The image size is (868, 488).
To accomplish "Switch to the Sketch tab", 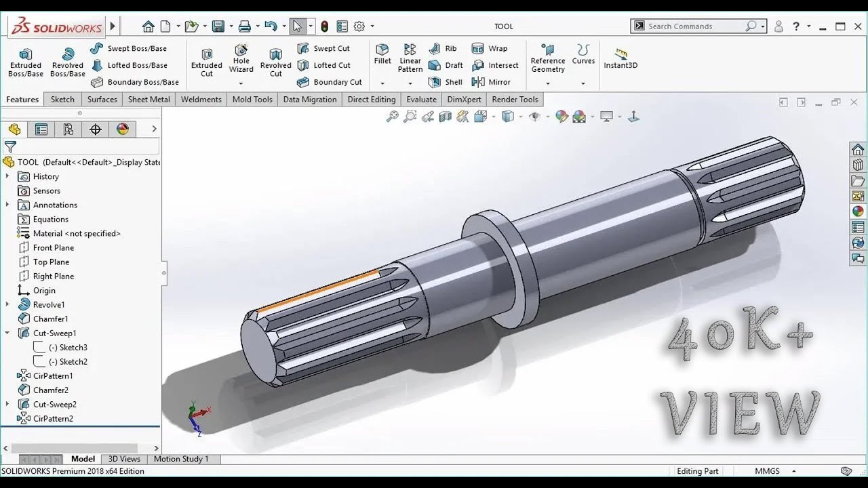I will click(62, 99).
